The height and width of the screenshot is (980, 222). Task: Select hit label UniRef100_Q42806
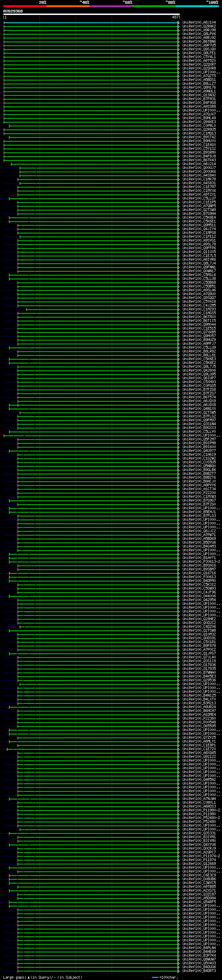(199, 370)
